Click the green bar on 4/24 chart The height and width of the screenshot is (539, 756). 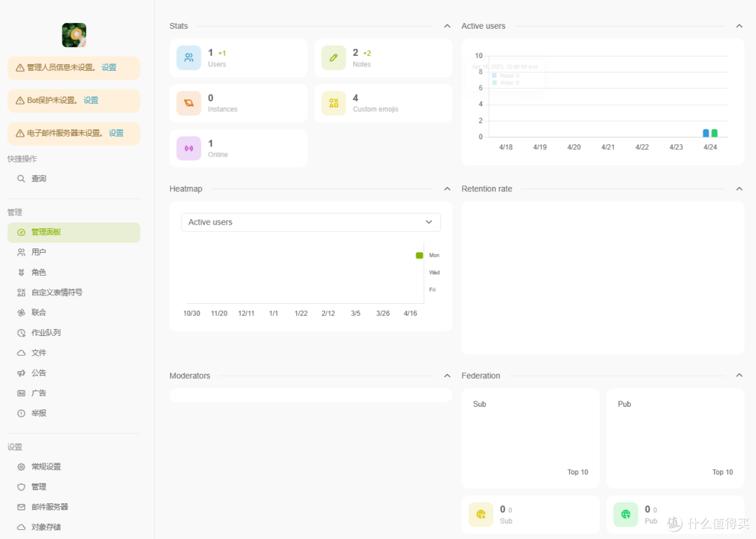click(715, 133)
